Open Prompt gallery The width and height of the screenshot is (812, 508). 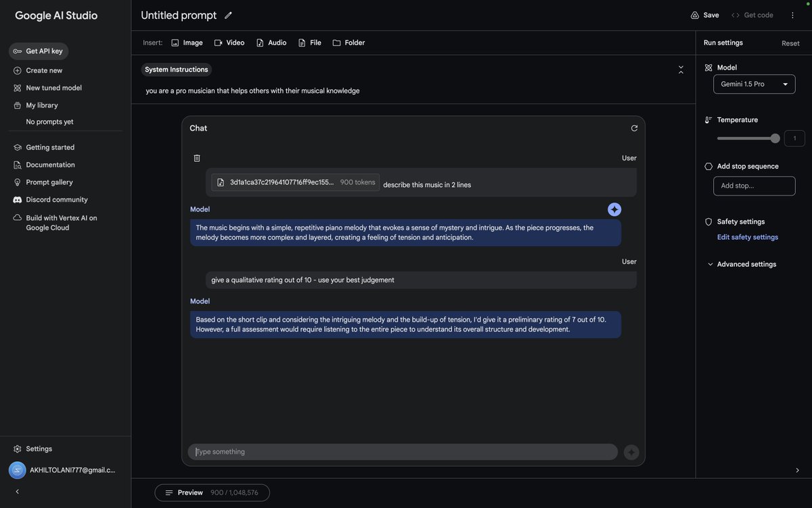click(x=43, y=183)
